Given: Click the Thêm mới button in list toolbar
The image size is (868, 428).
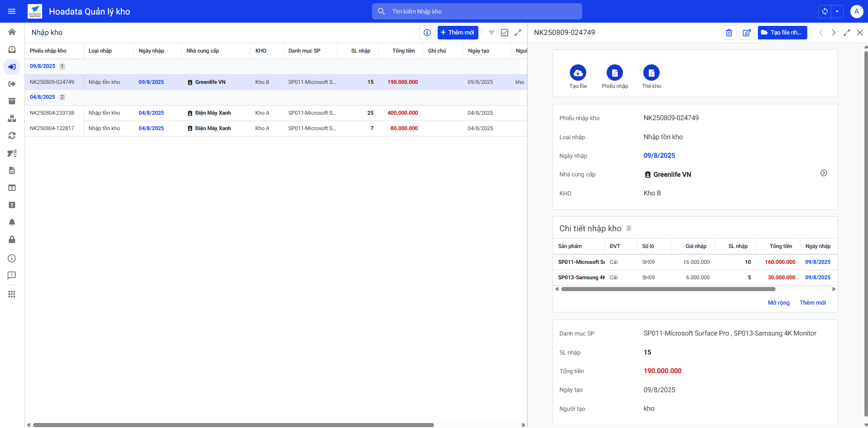Looking at the screenshot, I should (458, 33).
